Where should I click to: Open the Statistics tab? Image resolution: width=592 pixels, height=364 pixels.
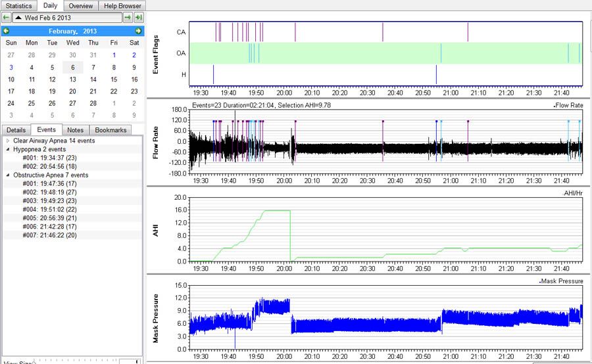[x=19, y=6]
